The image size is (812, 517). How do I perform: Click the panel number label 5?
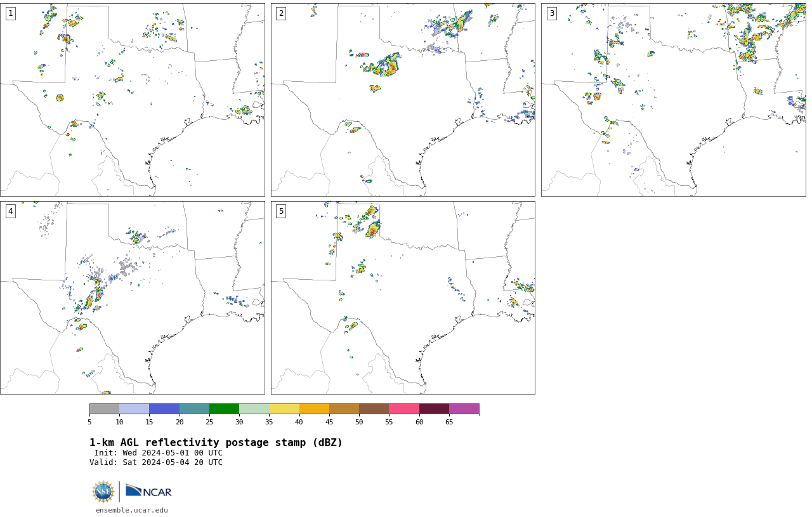tap(281, 211)
